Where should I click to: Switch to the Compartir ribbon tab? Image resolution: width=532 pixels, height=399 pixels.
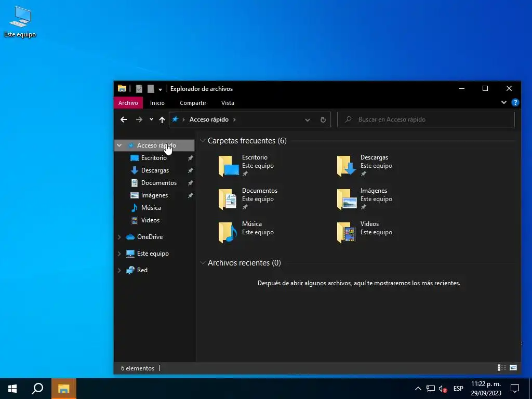coord(193,103)
